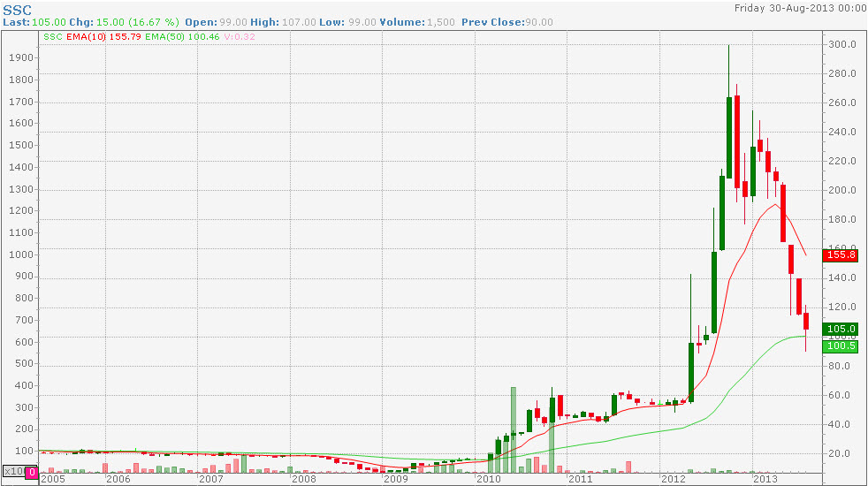868x486 pixels.
Task: Click the dark green 105.0 last price tag
Action: (x=841, y=329)
